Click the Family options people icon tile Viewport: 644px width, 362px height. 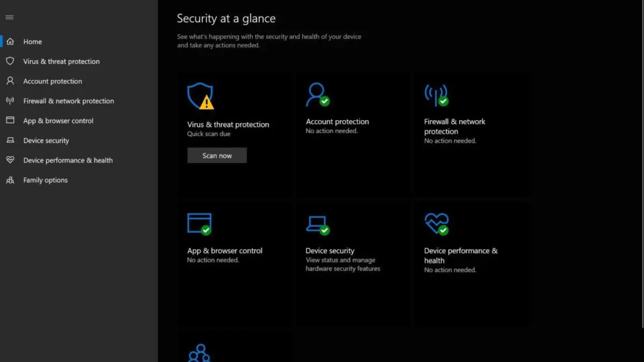coord(199,353)
